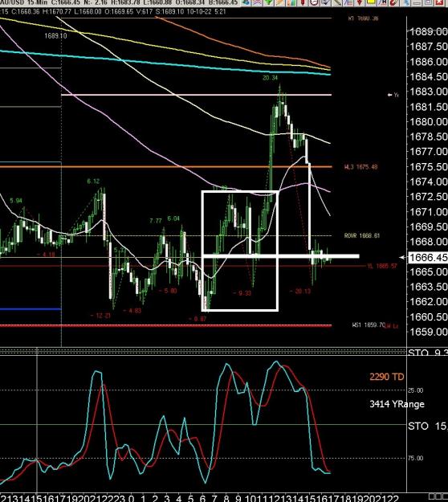Click the 23 hour label on time axis
The width and height of the screenshot is (448, 502).
119,498
